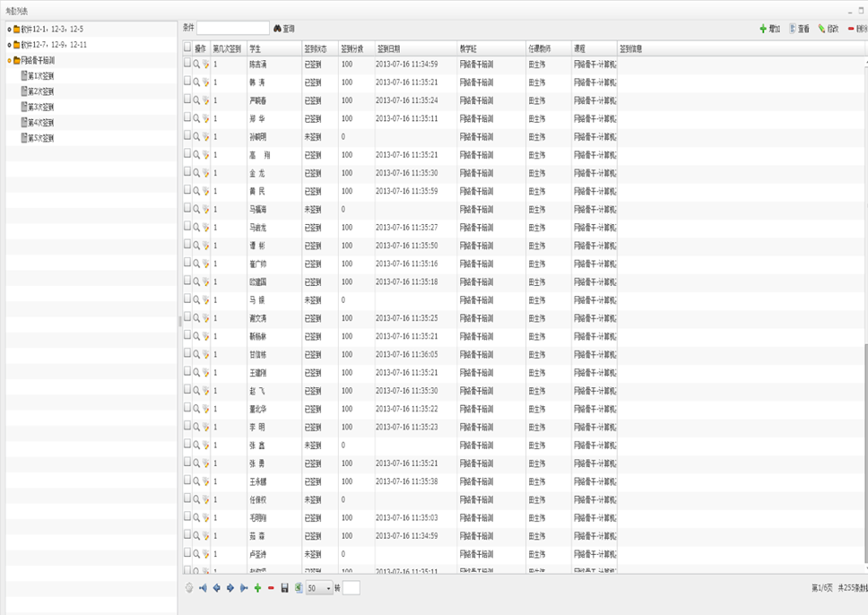Check the box for the 卢圣诗 row

187,553
